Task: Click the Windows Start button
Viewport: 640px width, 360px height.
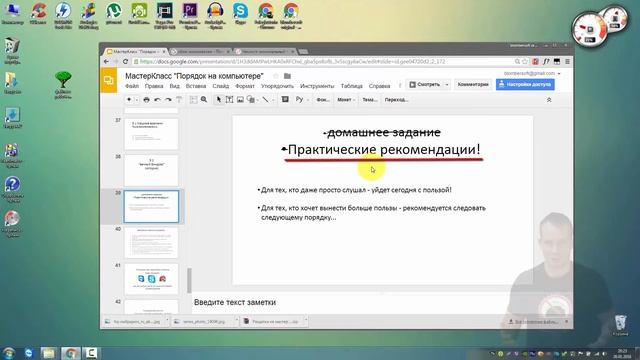Action: click(8, 353)
